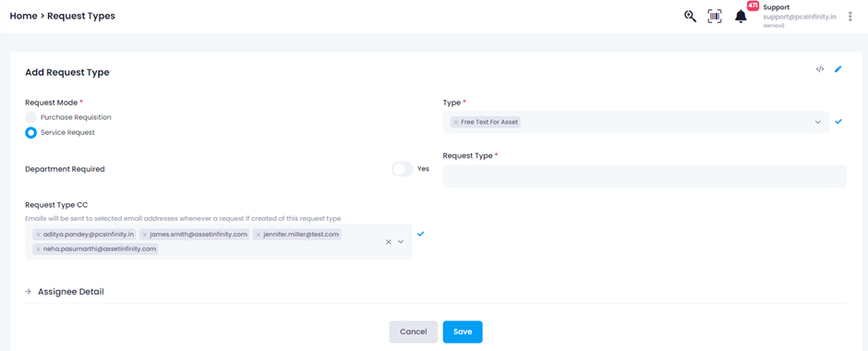Go to Home in breadcrumb
This screenshot has height=351, width=868.
23,16
